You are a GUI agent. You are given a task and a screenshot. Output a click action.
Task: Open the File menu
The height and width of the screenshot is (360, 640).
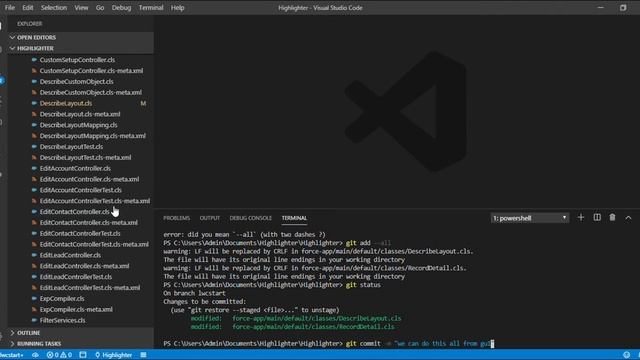click(10, 8)
